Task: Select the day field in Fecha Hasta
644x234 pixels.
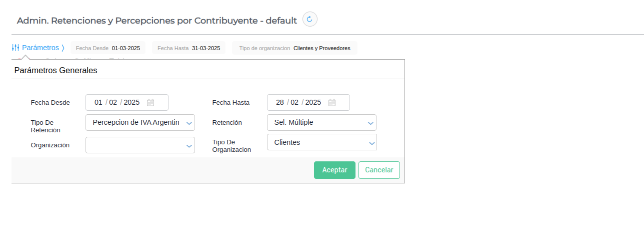Action: (280, 102)
